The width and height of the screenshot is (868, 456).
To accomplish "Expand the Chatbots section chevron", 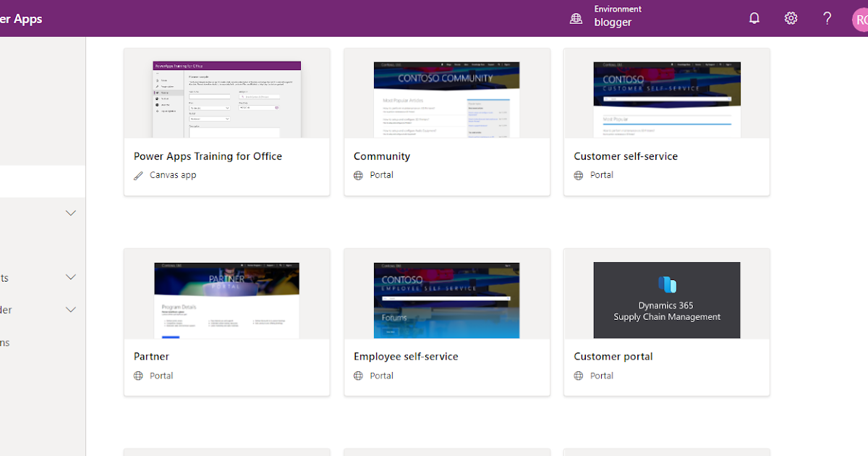I will (70, 276).
